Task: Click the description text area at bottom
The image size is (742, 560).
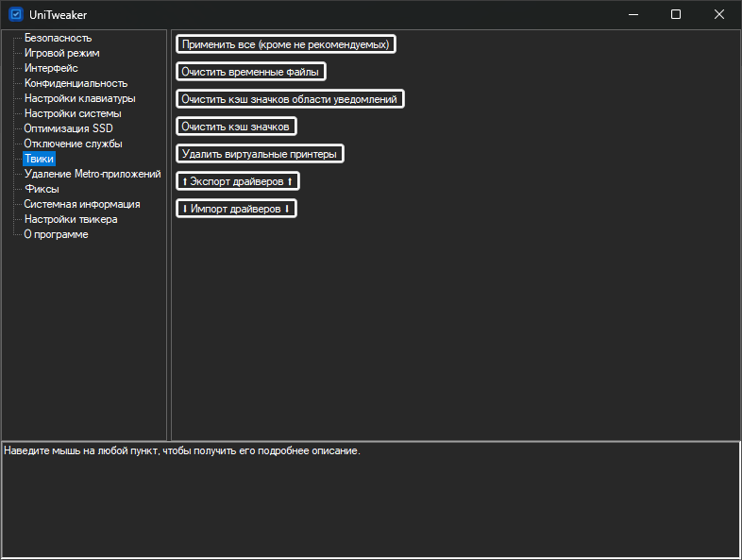Action: [371, 500]
